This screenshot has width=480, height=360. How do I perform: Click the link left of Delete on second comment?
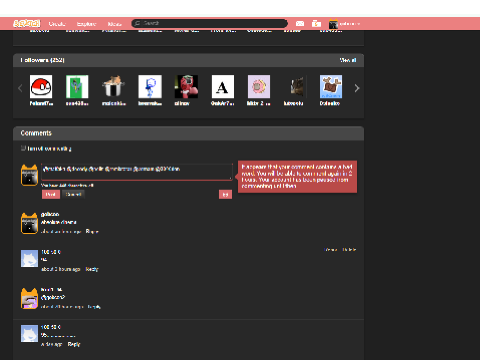coord(331,249)
